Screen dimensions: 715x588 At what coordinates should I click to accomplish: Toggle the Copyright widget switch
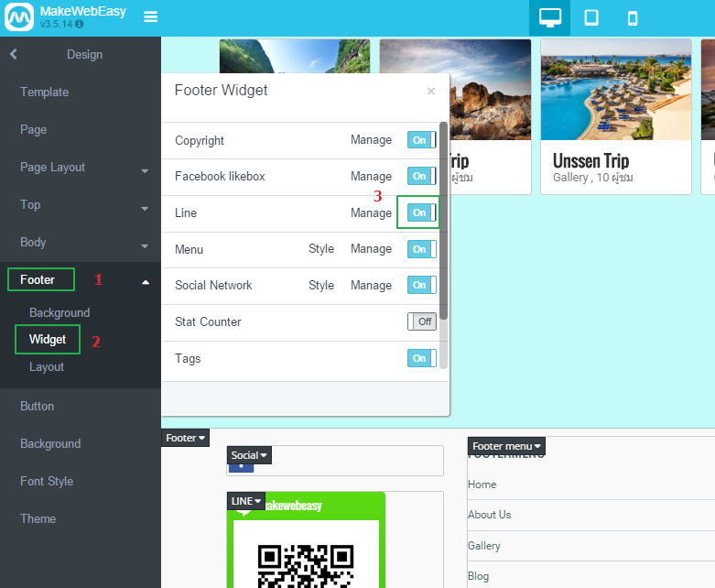coord(421,140)
